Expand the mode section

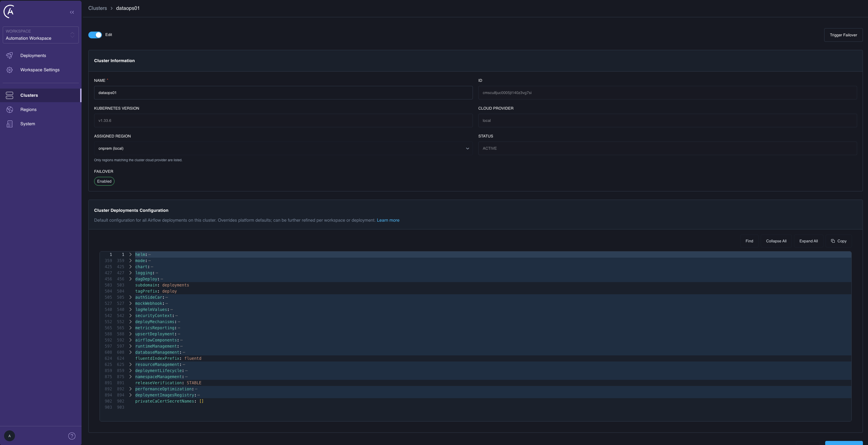tap(130, 261)
